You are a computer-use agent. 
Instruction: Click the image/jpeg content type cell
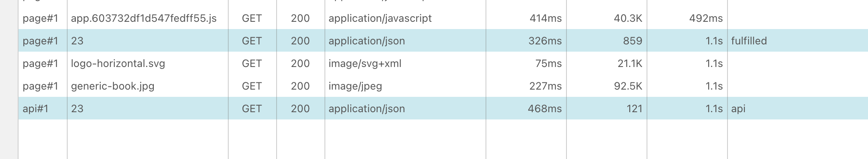355,86
